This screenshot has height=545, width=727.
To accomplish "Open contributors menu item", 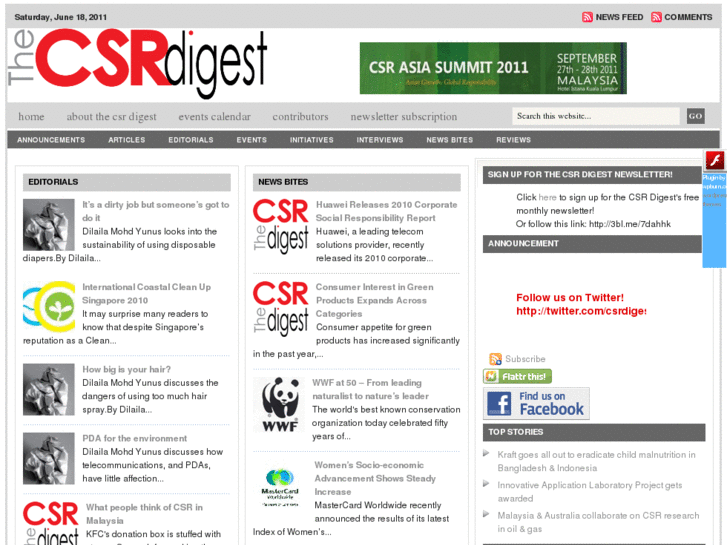I will tap(300, 116).
